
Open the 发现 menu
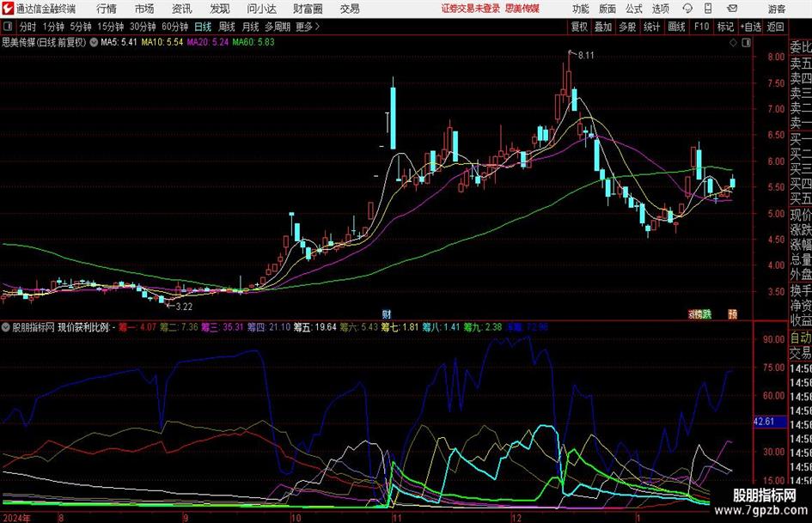coord(220,9)
